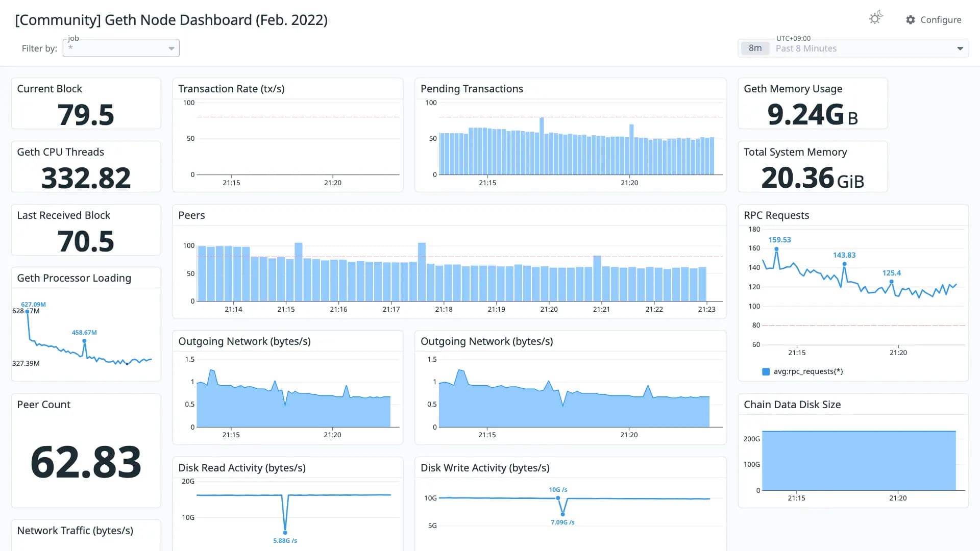Toggle the dark/light theme sun-moon icon
The height and width of the screenshot is (551, 980).
(876, 18)
